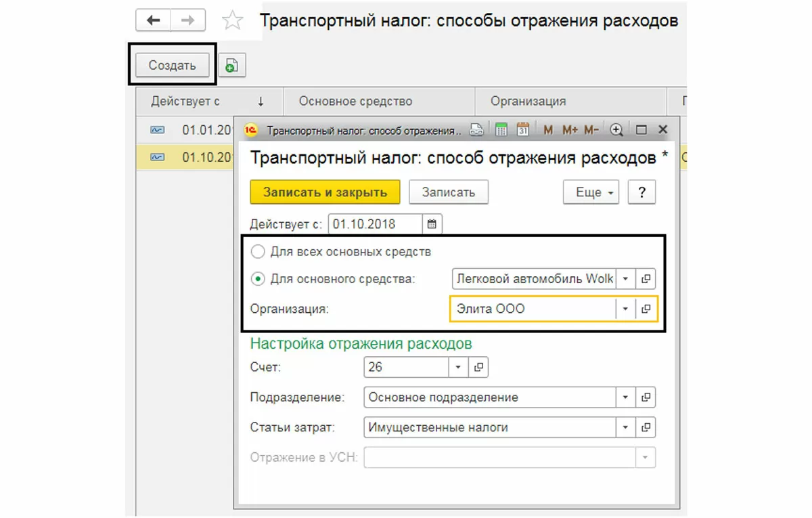Image resolution: width=812 pixels, height=518 pixels.
Task: Click the zoom magnifier icon in title bar
Action: (x=616, y=130)
